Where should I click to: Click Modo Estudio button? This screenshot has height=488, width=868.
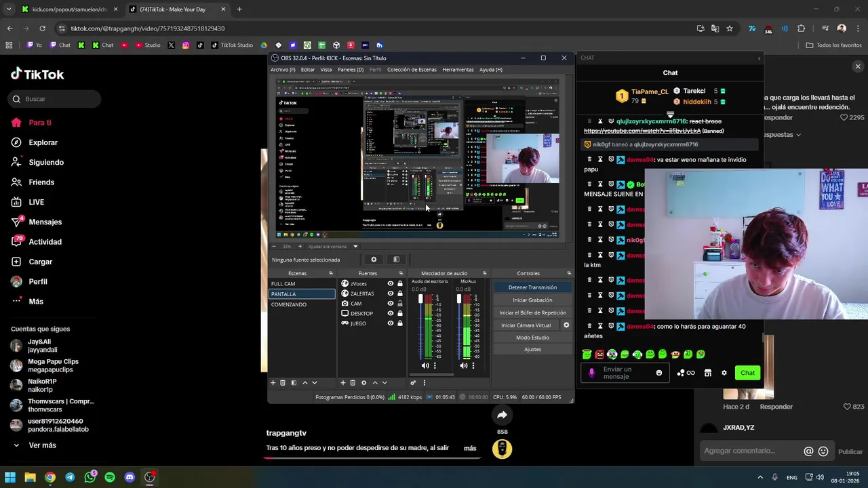[x=532, y=338]
